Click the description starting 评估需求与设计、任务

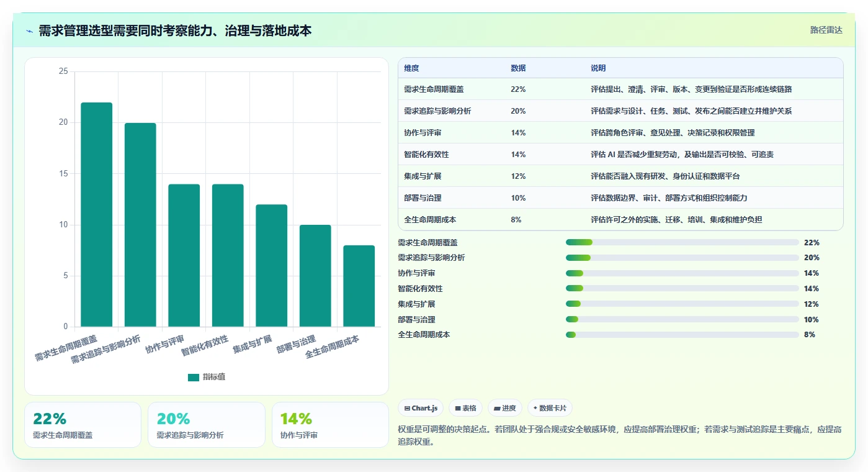[691, 111]
